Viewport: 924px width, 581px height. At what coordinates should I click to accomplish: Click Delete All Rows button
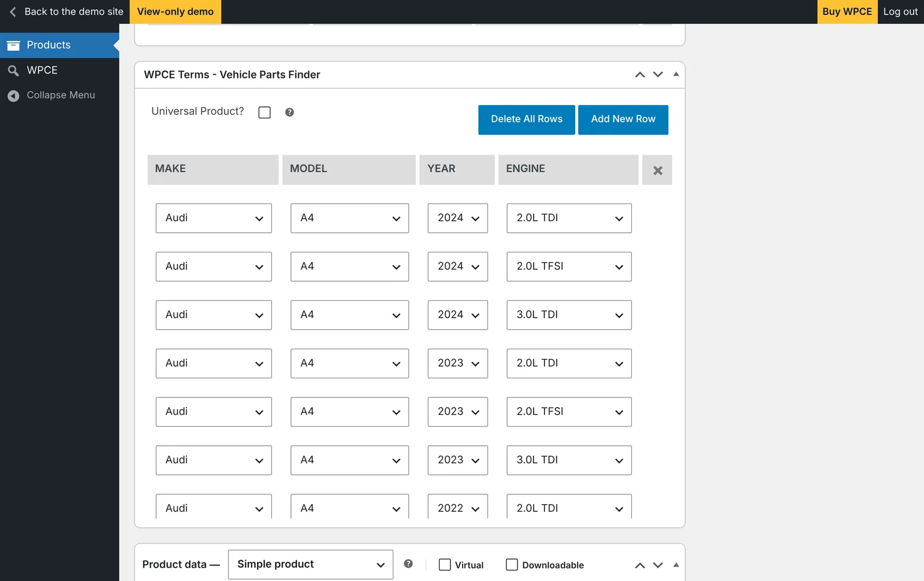pyautogui.click(x=527, y=120)
